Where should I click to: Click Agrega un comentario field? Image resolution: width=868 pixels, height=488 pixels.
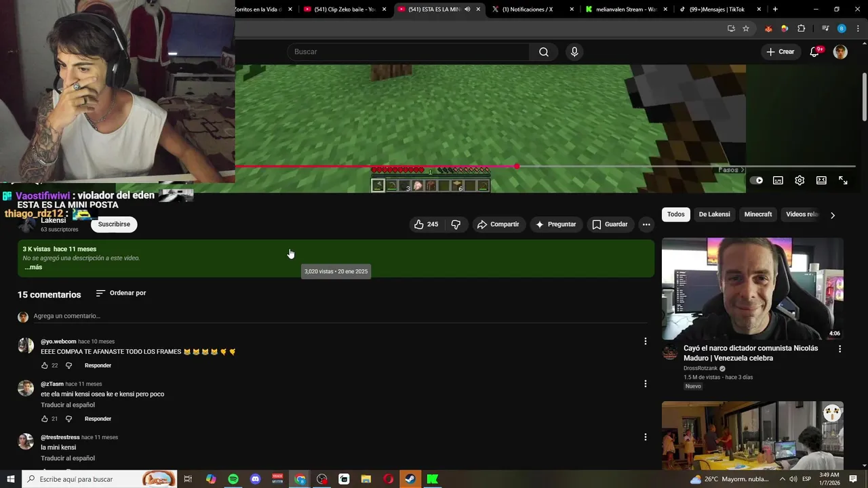pos(339,317)
